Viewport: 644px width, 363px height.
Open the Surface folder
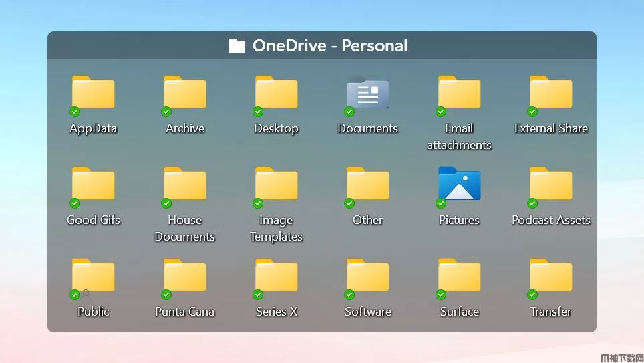(x=459, y=276)
